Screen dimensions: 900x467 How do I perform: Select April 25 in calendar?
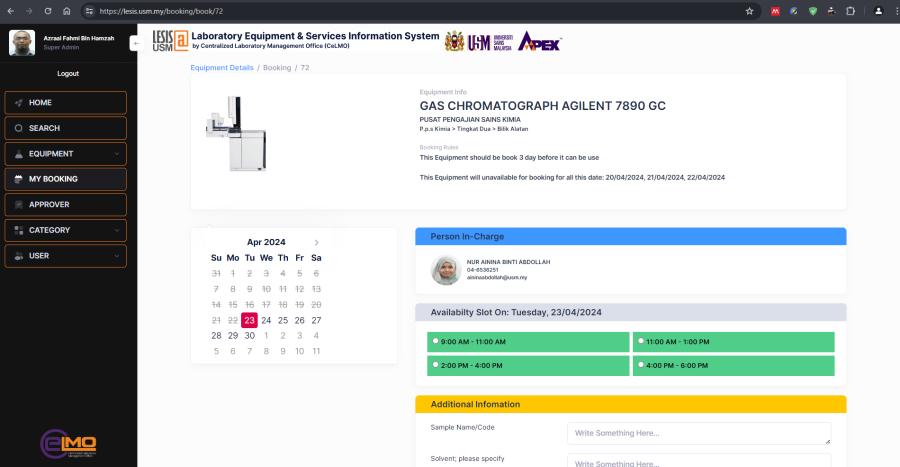283,320
